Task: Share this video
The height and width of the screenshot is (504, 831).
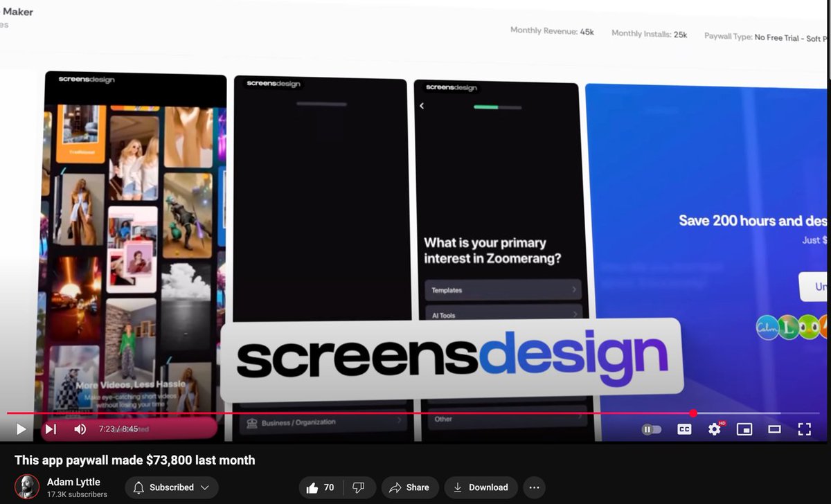Action: (x=410, y=487)
